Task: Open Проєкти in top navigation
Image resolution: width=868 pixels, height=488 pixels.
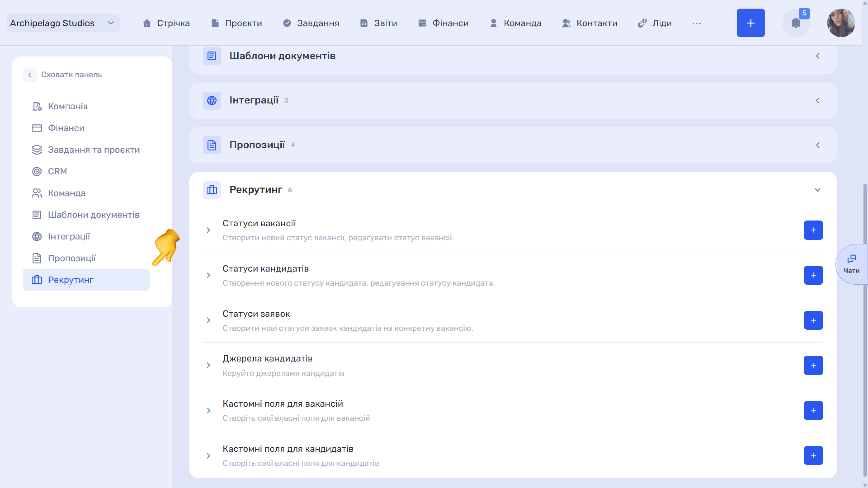Action: (236, 23)
